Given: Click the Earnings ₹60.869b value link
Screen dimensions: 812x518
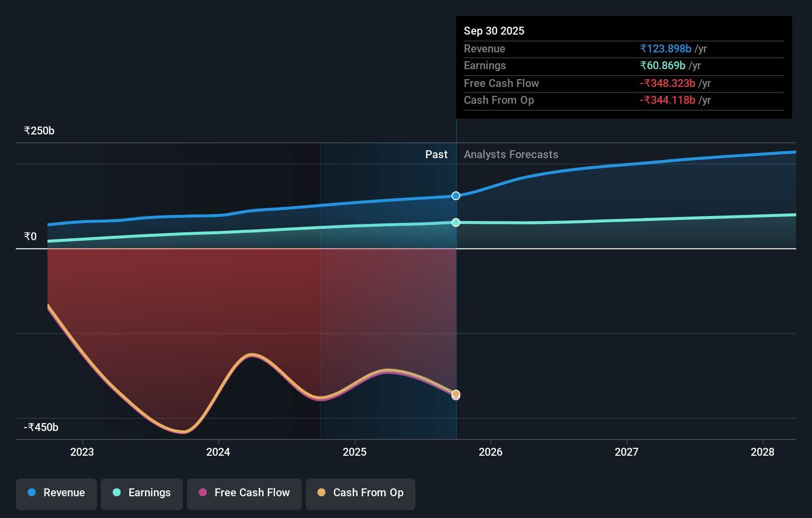Looking at the screenshot, I should click(663, 65).
